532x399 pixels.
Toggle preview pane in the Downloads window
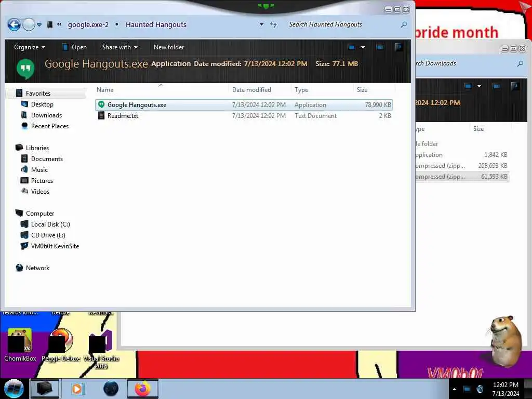[x=496, y=86]
